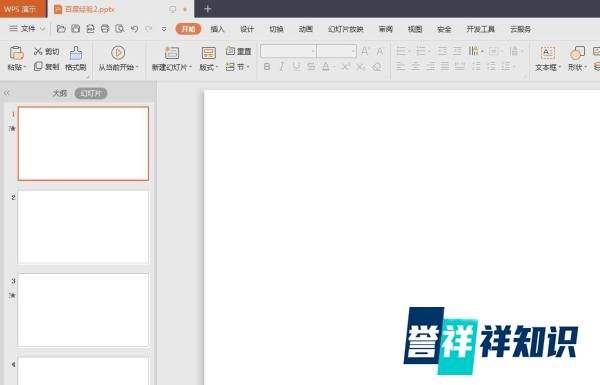600x385 pixels.
Task: Click the 复制 Copy button
Action: [47, 67]
